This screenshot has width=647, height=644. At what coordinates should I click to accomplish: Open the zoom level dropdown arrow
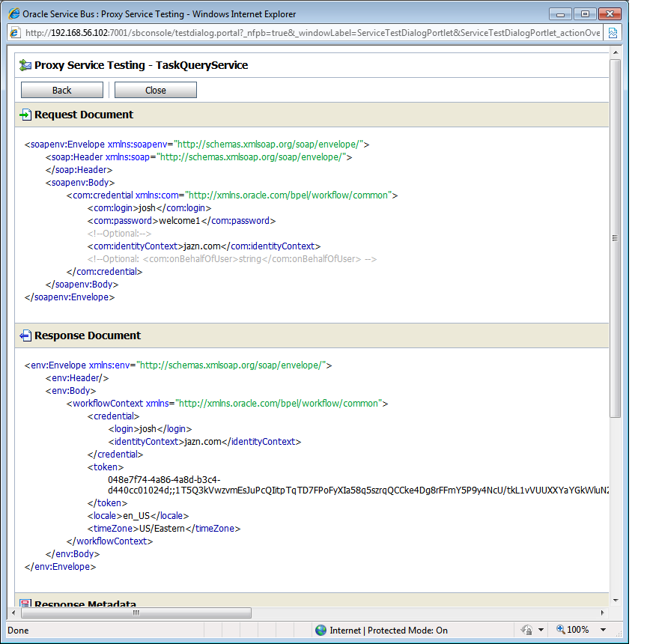pos(604,630)
